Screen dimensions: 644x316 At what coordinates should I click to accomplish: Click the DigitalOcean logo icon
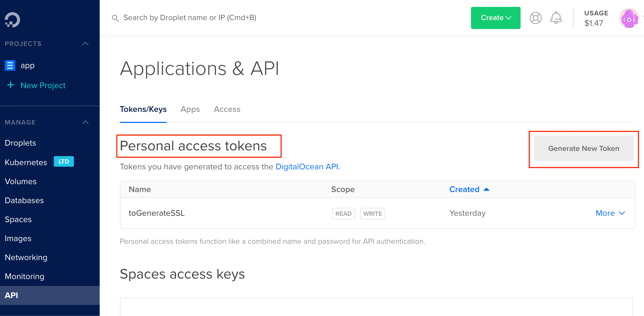coord(12,20)
